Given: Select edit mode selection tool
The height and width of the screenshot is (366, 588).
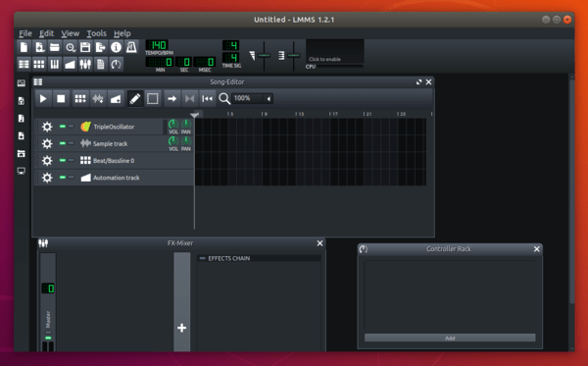Looking at the screenshot, I should tap(153, 99).
